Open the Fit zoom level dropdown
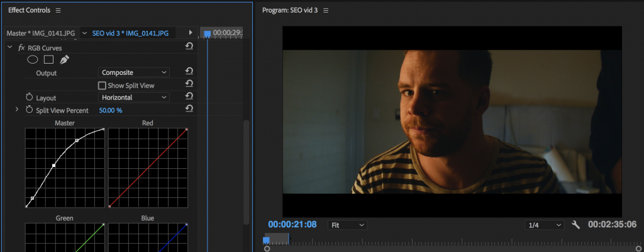This screenshot has width=644, height=252. click(347, 226)
